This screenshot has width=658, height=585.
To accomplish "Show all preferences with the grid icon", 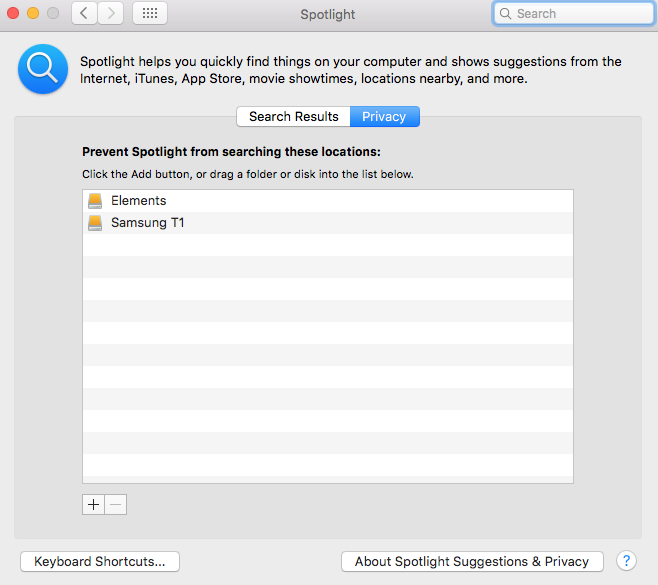I will [150, 13].
